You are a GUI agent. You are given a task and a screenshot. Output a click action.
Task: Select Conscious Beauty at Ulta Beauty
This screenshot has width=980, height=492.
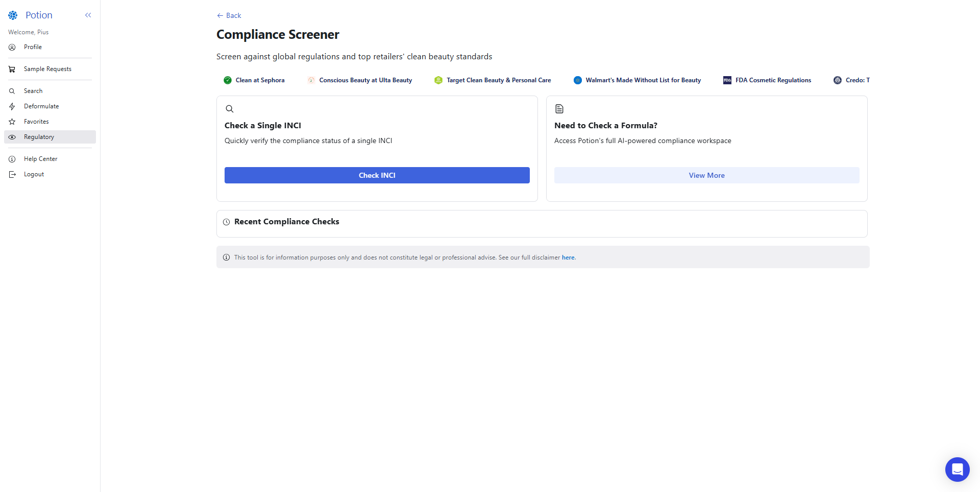coord(360,80)
